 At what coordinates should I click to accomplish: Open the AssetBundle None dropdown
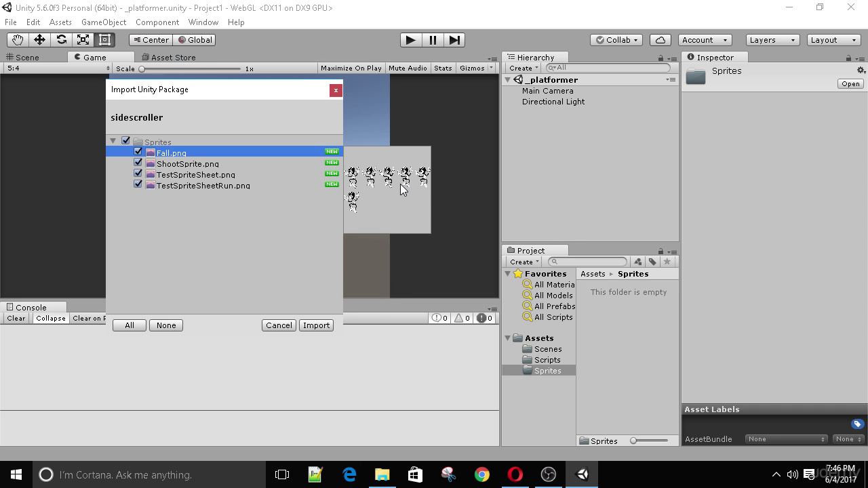tap(786, 439)
